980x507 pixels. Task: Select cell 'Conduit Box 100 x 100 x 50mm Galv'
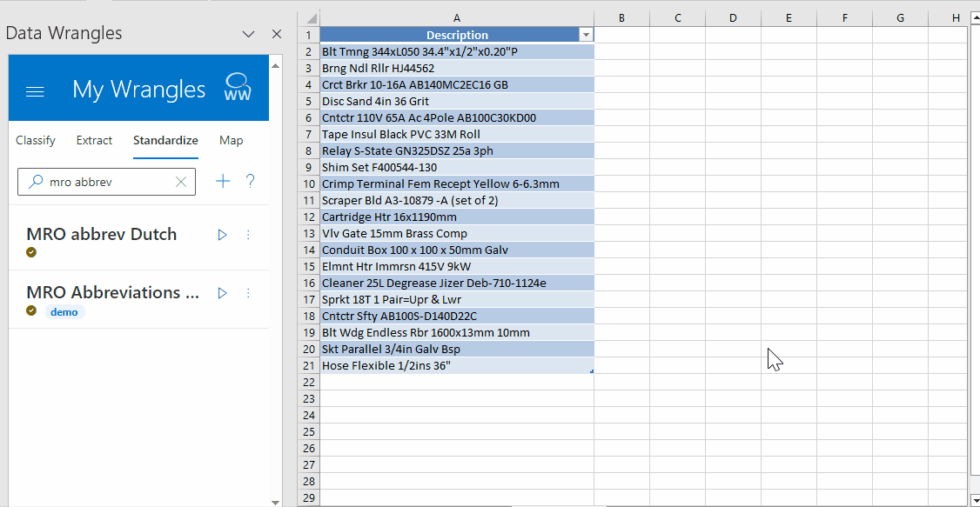(457, 250)
